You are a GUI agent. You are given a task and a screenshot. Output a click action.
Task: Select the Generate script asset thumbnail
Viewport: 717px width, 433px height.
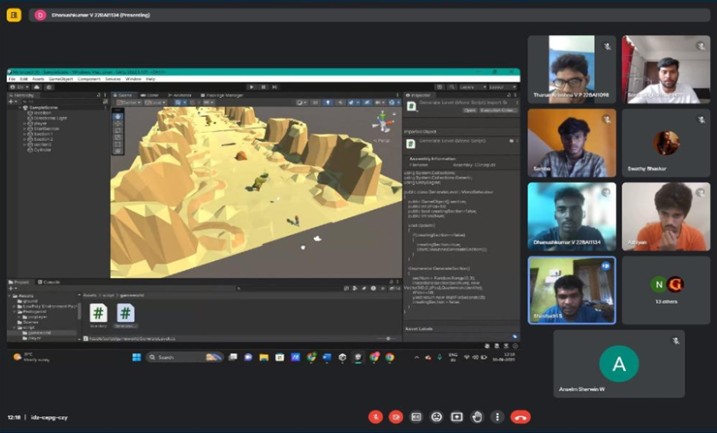[x=125, y=315]
